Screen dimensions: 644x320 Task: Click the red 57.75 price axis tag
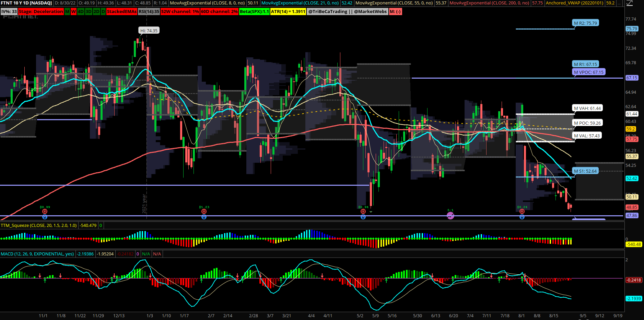632,139
